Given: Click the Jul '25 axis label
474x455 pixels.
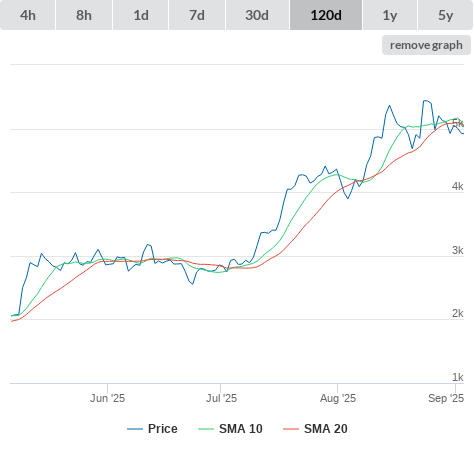Looking at the screenshot, I should point(221,398).
